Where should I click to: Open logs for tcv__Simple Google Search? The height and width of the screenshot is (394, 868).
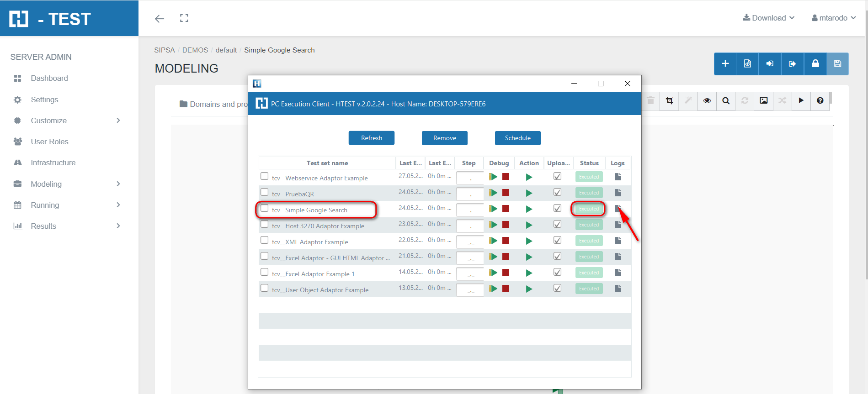pos(618,209)
